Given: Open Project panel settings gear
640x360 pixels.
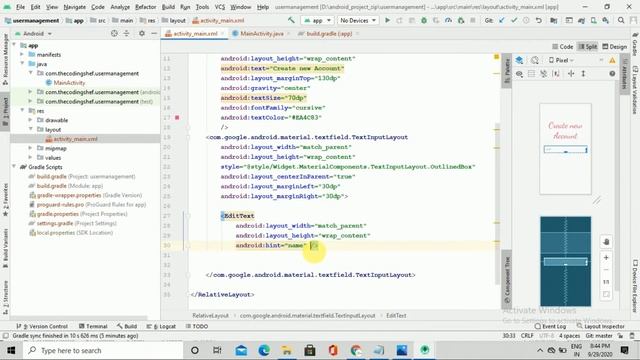Looking at the screenshot, I should pyautogui.click(x=142, y=33).
